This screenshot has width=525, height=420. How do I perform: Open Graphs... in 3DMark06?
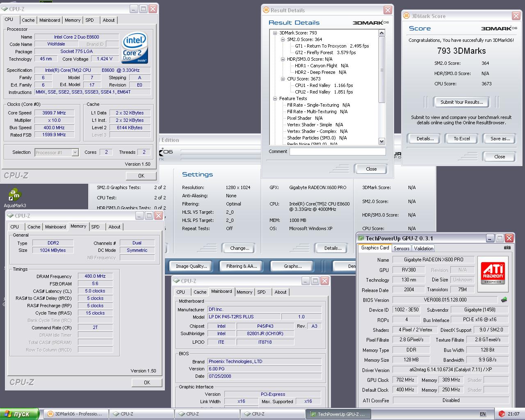pyautogui.click(x=292, y=266)
